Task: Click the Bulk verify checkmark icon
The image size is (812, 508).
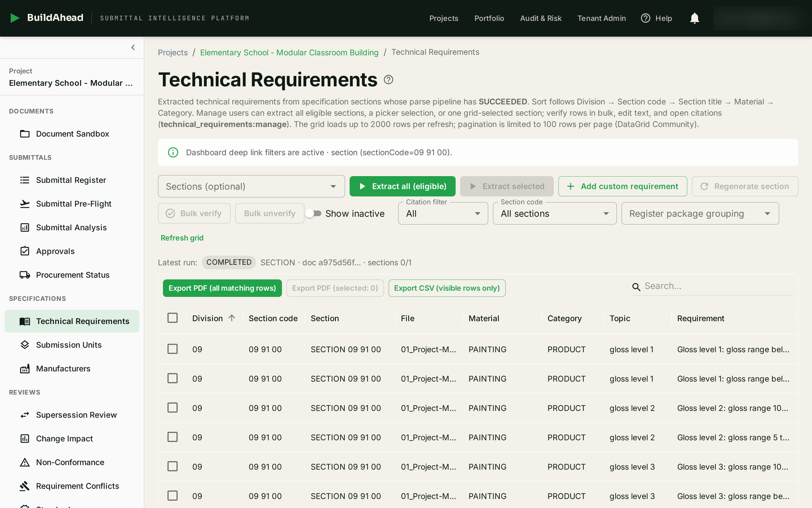Action: (x=171, y=213)
